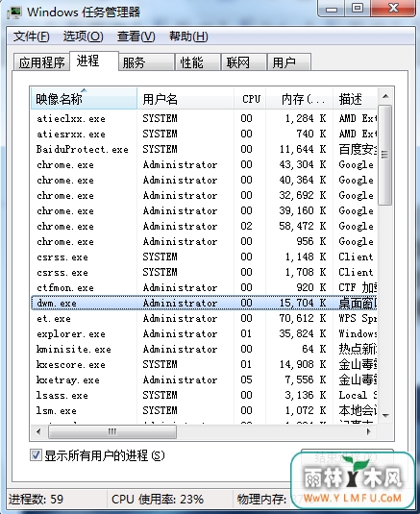Screen dimensions: 420x514
Task: Select the kxetray.exe process
Action: pos(204,379)
